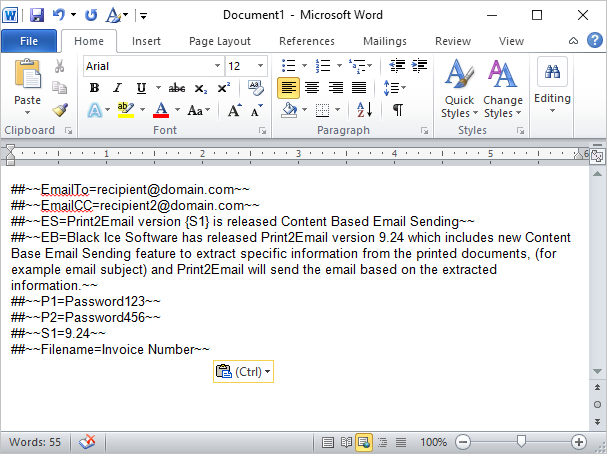Image resolution: width=607 pixels, height=454 pixels.
Task: Click the Center alignment icon
Action: [311, 88]
